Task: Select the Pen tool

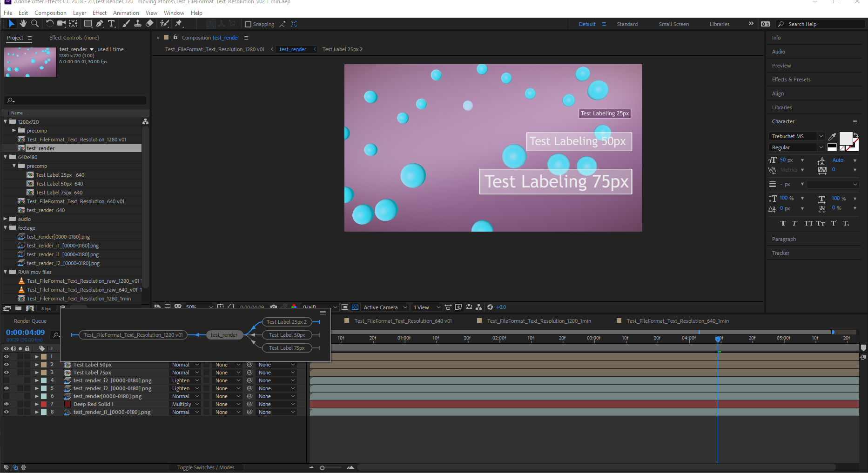Action: point(100,24)
